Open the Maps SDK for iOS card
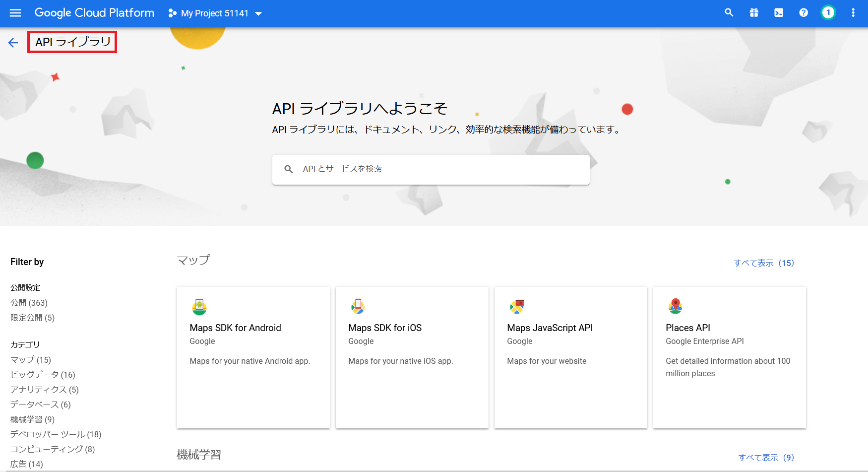Screen dimensions: 868x472 (x=412, y=357)
